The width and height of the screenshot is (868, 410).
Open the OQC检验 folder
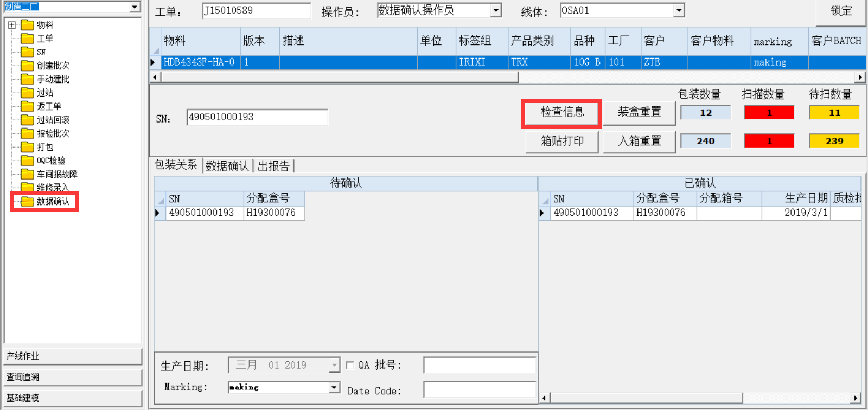point(50,161)
